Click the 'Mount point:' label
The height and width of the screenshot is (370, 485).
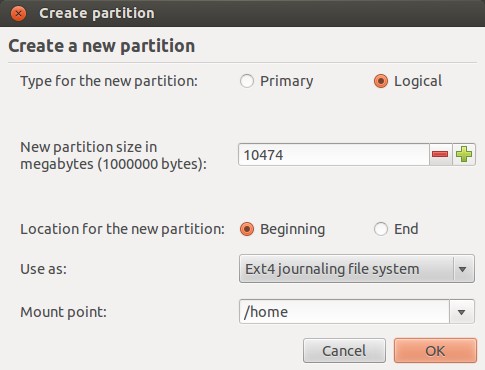point(63,312)
